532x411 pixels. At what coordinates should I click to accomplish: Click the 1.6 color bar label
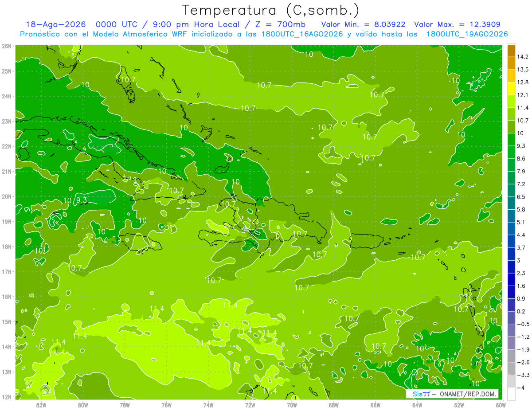[521, 286]
